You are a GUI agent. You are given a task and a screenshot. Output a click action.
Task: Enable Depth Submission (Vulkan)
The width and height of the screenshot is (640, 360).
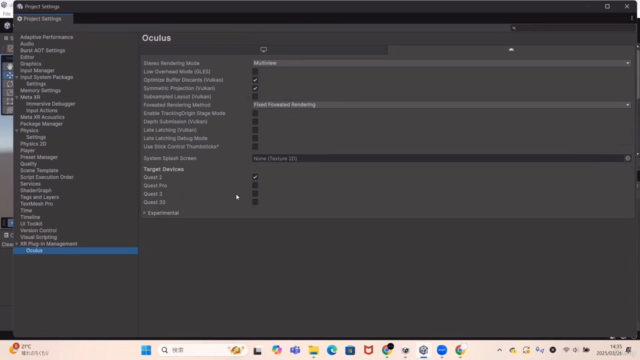255,122
